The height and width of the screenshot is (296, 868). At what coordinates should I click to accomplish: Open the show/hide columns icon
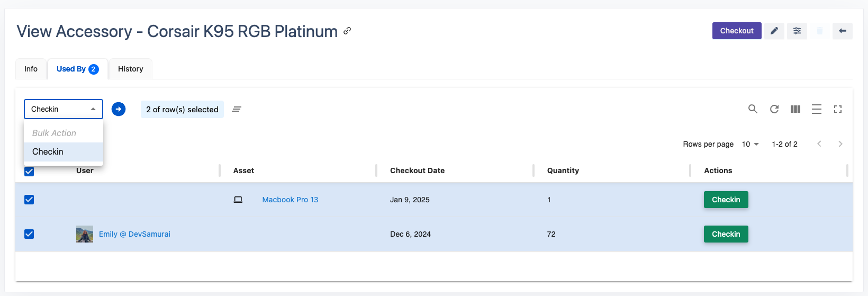click(x=795, y=109)
